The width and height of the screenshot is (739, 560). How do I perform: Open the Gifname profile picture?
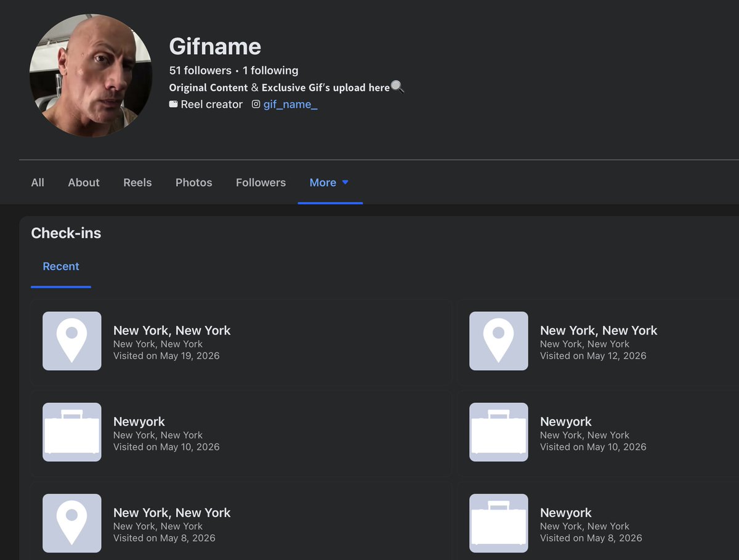(91, 75)
